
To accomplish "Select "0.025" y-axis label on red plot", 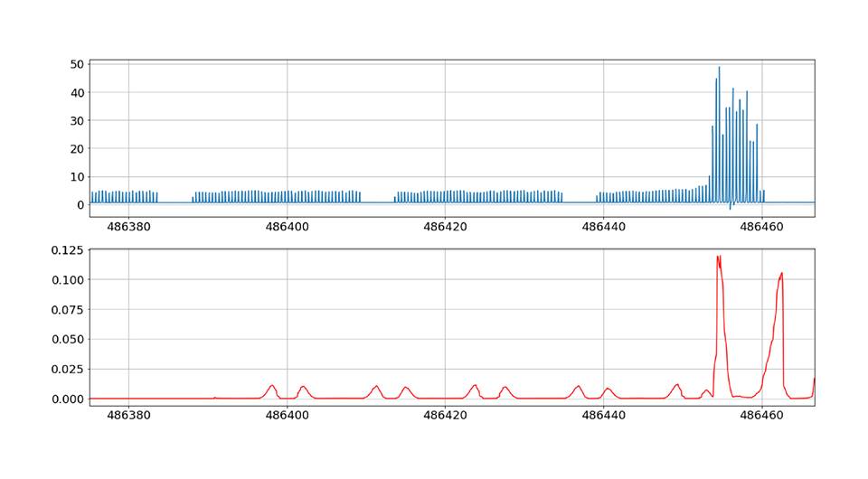I will [68, 369].
